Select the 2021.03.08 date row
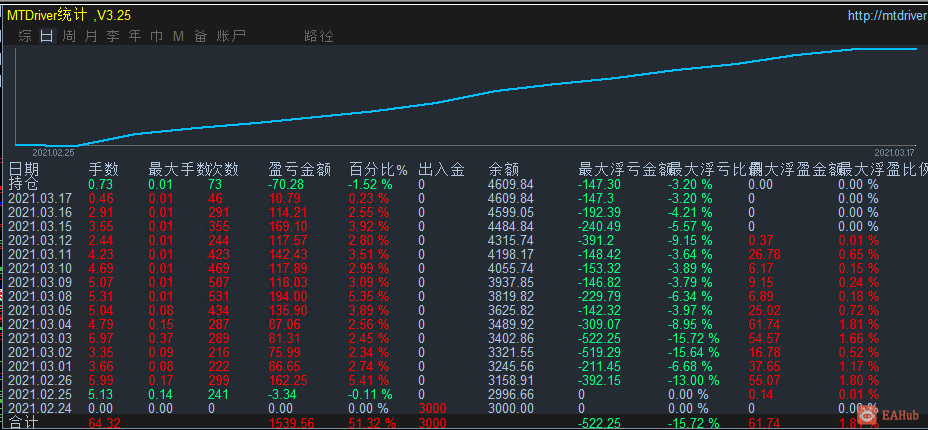 (x=40, y=296)
